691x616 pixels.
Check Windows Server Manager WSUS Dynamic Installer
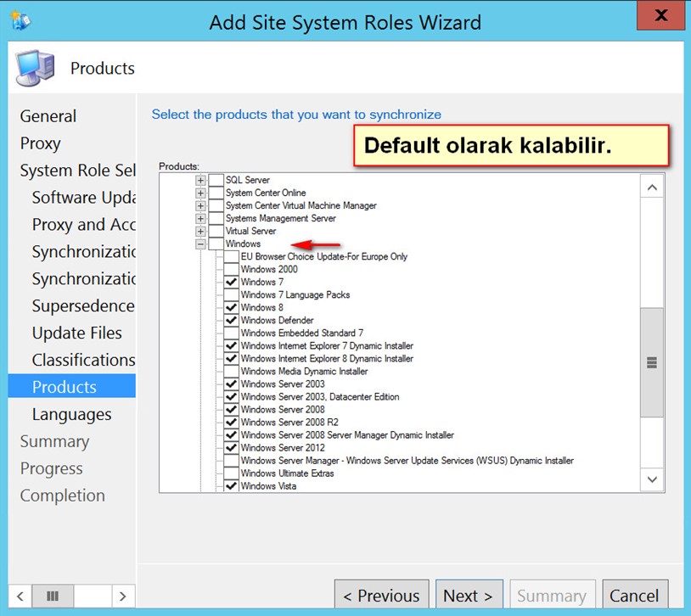point(232,462)
